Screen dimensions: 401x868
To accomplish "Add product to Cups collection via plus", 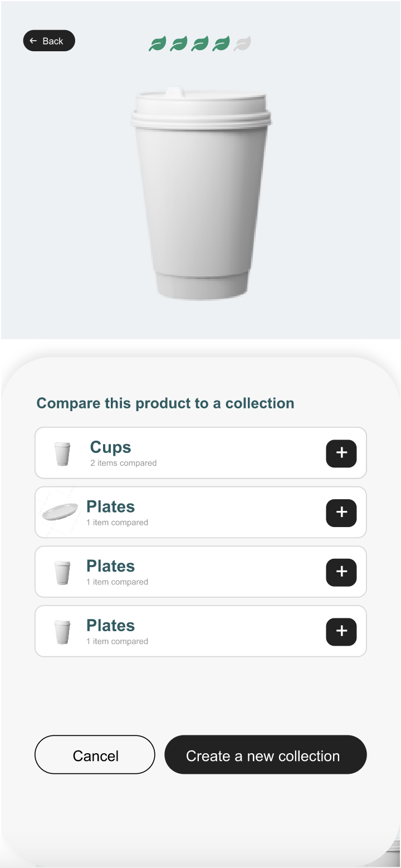I will (x=341, y=453).
